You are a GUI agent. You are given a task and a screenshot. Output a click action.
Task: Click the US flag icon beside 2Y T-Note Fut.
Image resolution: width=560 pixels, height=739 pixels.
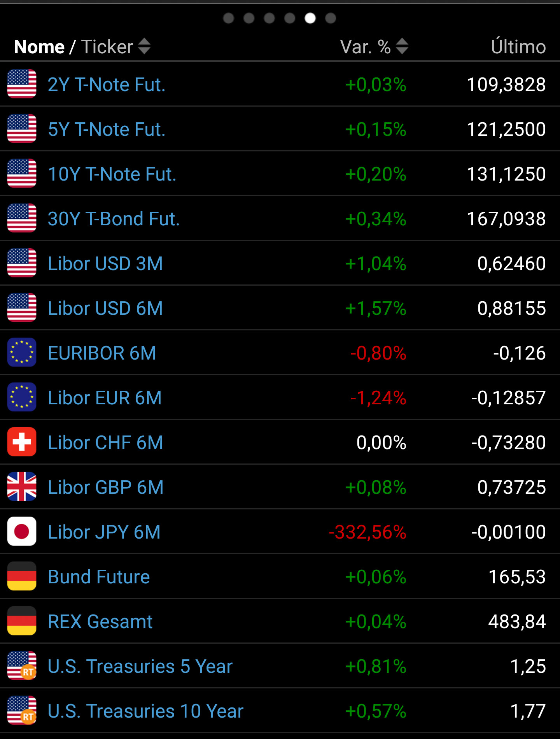22,84
